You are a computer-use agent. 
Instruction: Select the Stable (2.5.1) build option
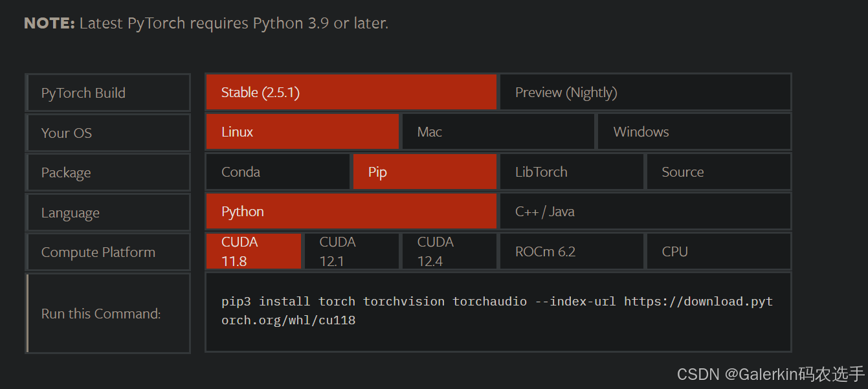click(351, 92)
